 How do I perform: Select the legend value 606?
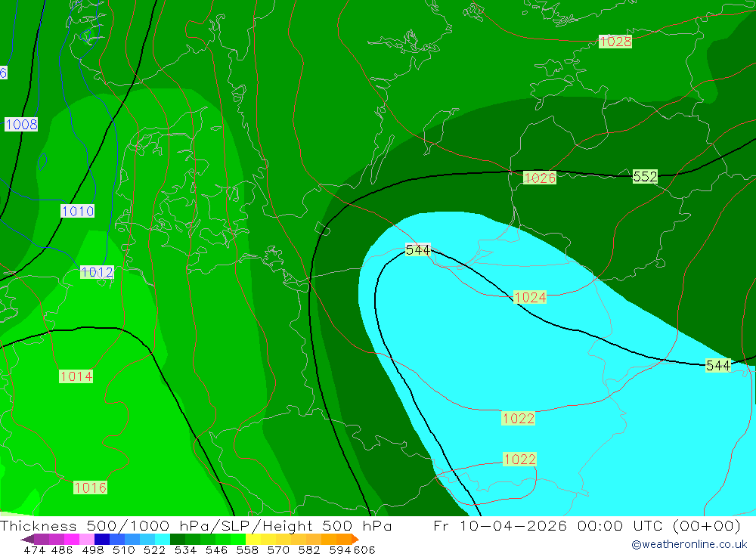[364, 550]
